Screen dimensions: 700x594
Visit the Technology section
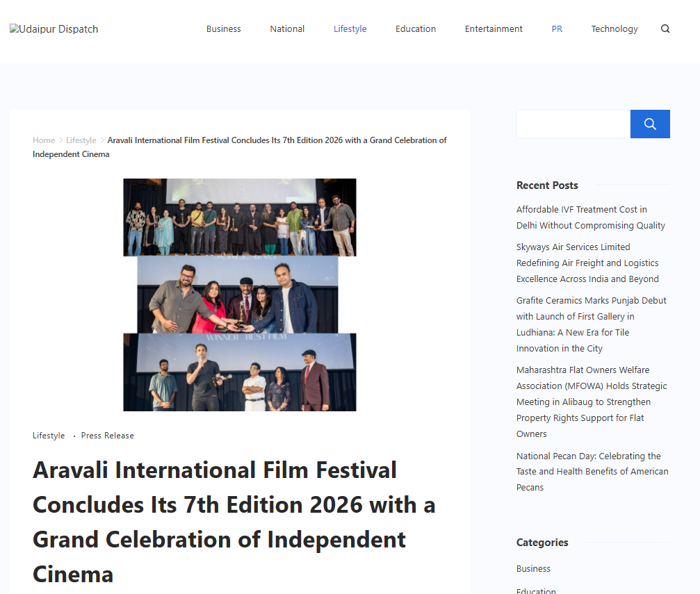pos(614,29)
